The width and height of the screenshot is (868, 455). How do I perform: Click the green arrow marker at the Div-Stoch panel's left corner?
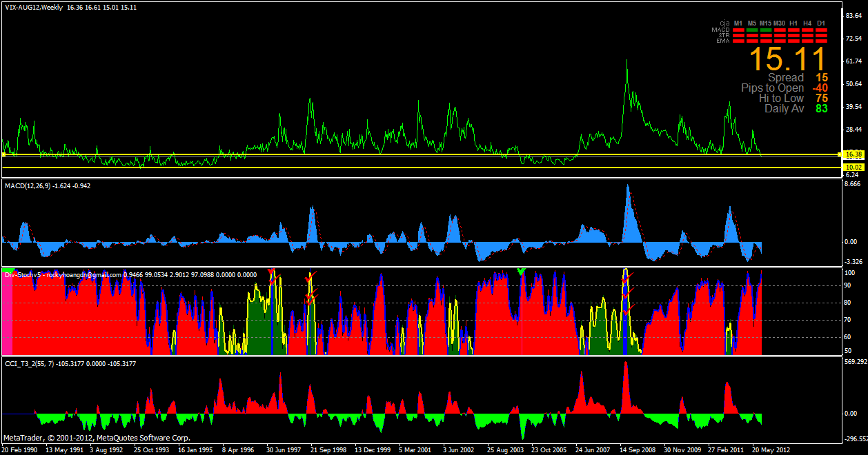pos(8,272)
